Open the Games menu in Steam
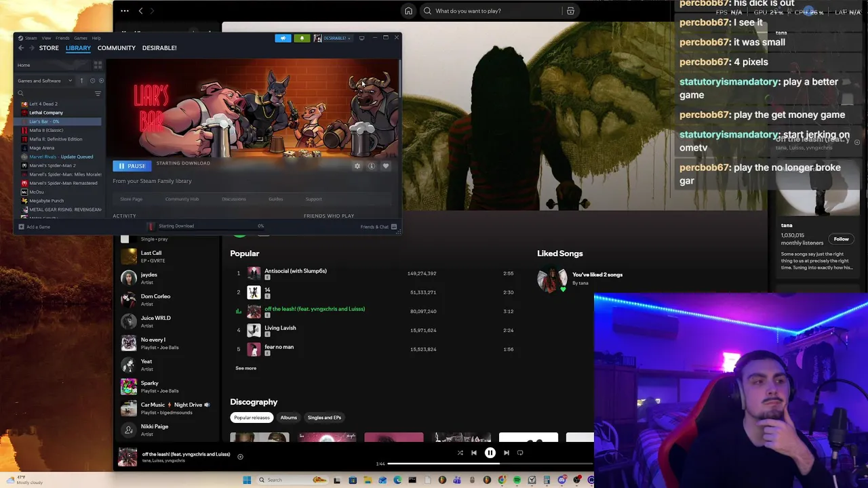 (81, 38)
